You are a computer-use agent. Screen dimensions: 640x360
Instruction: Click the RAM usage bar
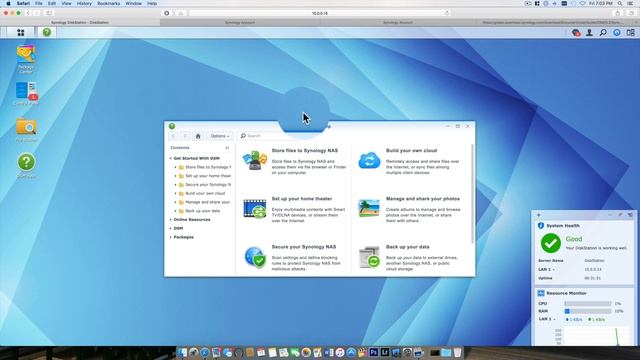pyautogui.click(x=588, y=311)
